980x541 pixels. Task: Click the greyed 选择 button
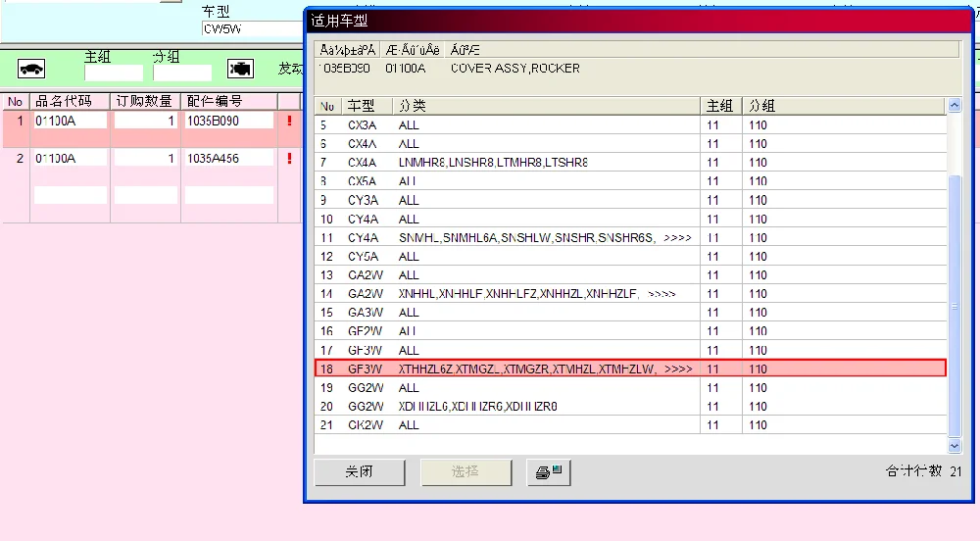click(x=466, y=472)
